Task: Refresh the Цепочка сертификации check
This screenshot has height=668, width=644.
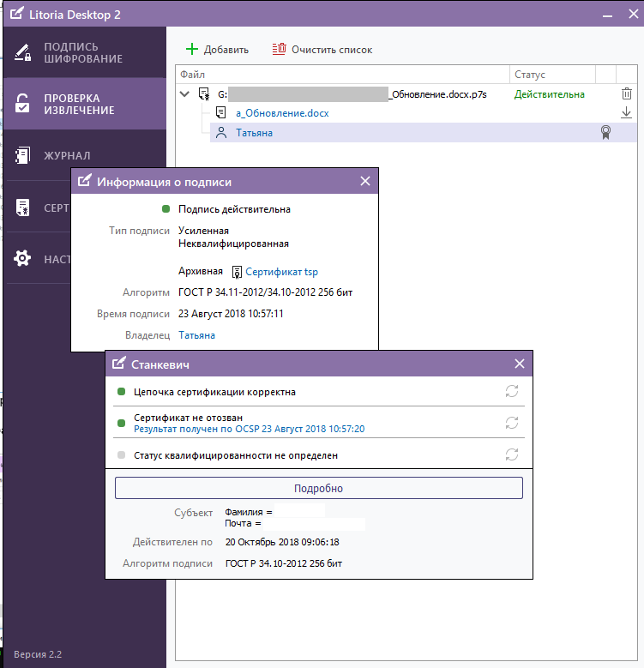Action: pos(512,391)
